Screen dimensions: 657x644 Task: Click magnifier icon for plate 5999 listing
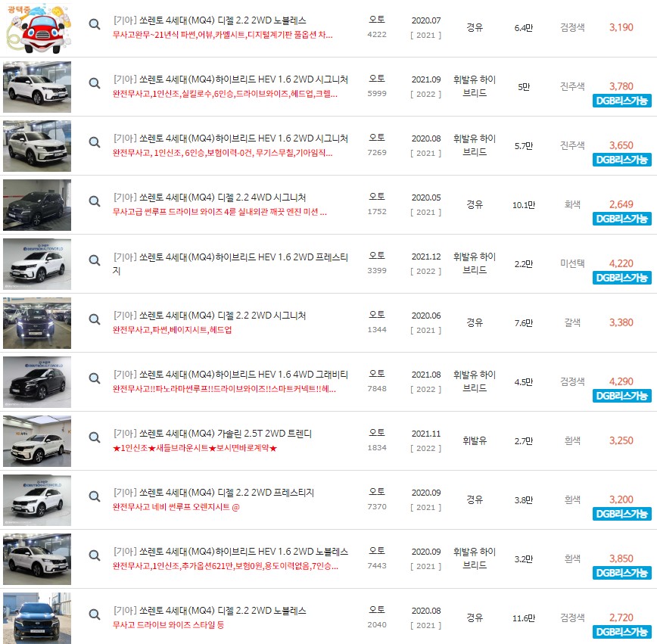95,83
